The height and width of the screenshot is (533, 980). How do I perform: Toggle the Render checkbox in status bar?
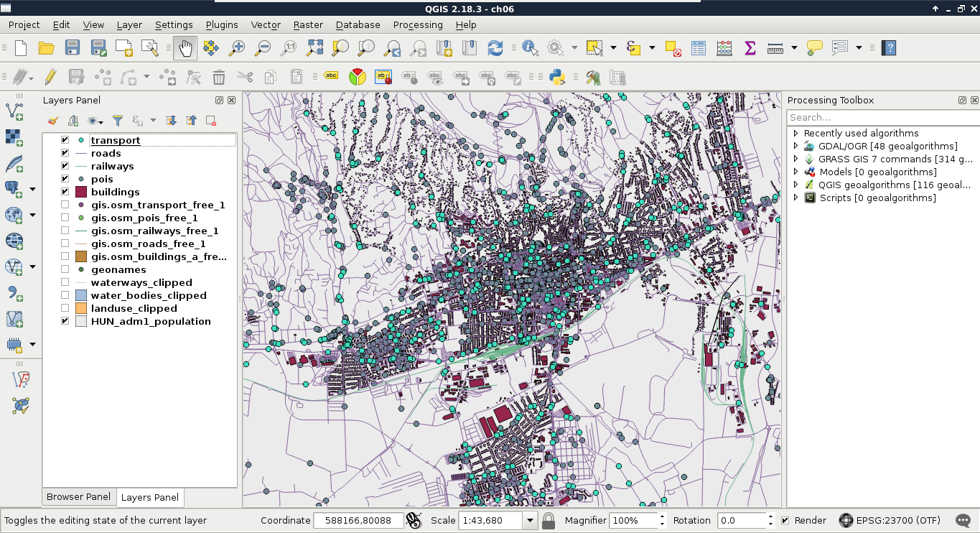click(x=785, y=520)
